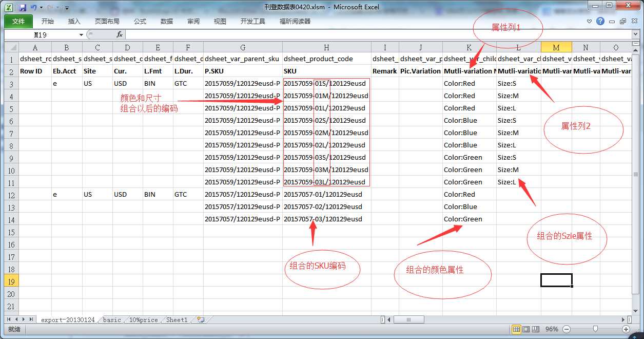Select column H header
This screenshot has width=644, height=339.
click(326, 47)
